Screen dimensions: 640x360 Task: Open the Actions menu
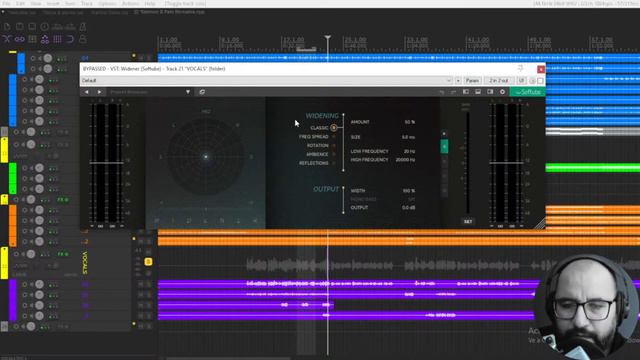(x=131, y=4)
